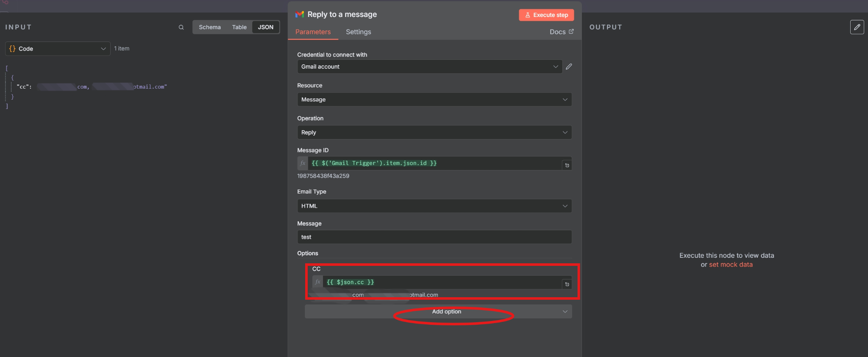This screenshot has width=868, height=357.
Task: Click the set mock data link
Action: click(x=731, y=265)
